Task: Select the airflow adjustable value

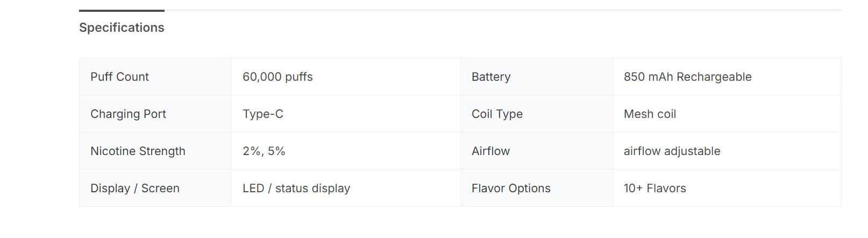Action: [x=672, y=151]
